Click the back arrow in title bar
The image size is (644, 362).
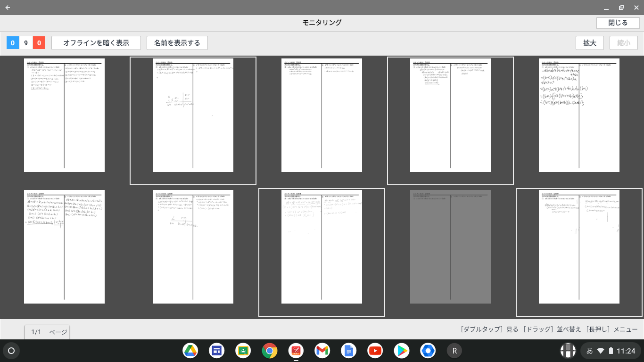[x=8, y=8]
